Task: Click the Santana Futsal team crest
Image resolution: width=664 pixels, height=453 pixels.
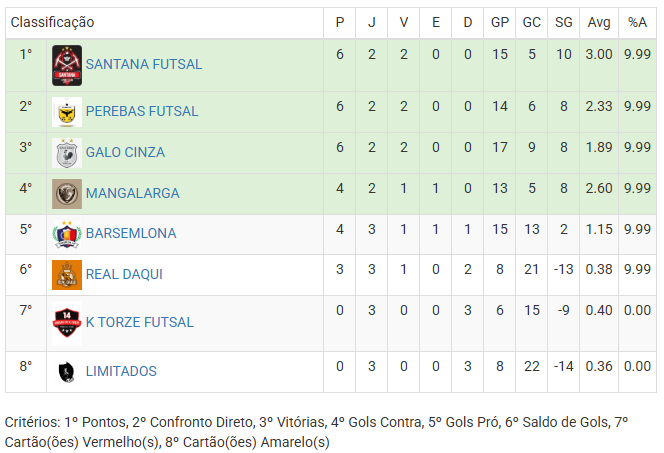Action: pyautogui.click(x=67, y=66)
